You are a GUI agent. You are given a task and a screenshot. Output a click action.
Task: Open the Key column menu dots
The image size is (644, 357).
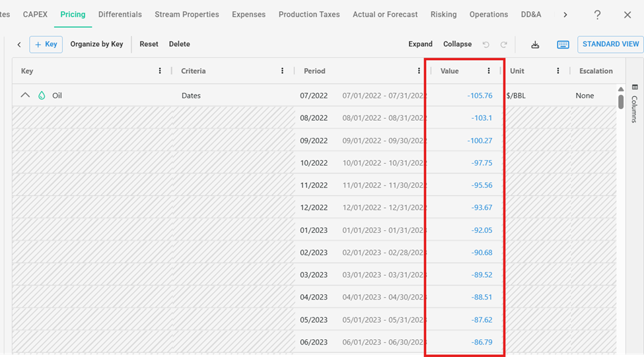tap(160, 71)
